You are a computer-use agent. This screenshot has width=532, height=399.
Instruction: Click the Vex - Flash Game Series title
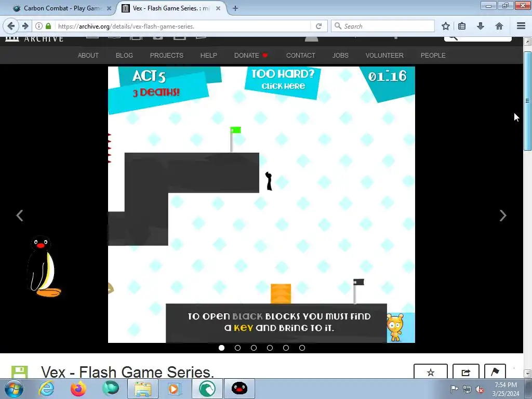point(128,372)
